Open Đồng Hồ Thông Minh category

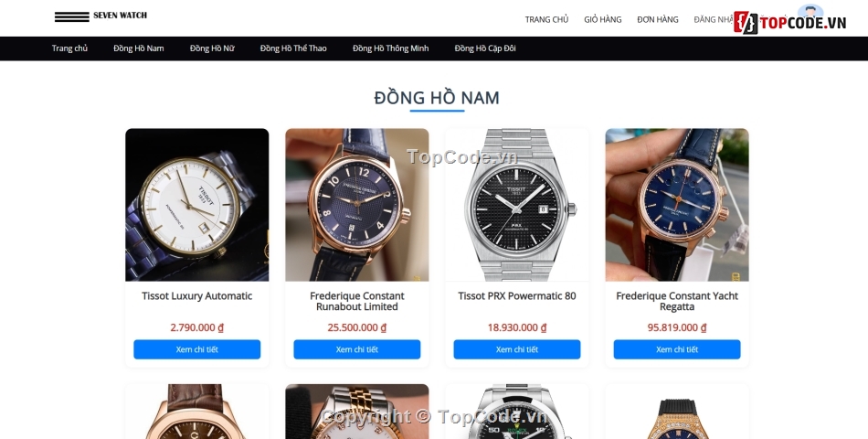click(x=390, y=48)
